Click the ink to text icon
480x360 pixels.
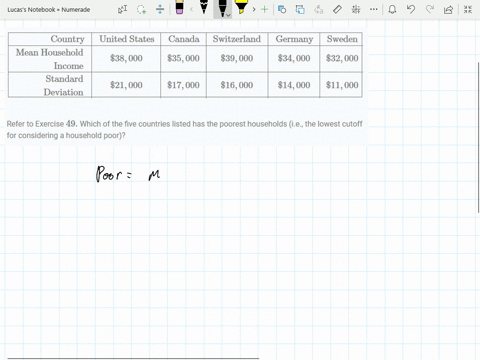[x=319, y=9]
